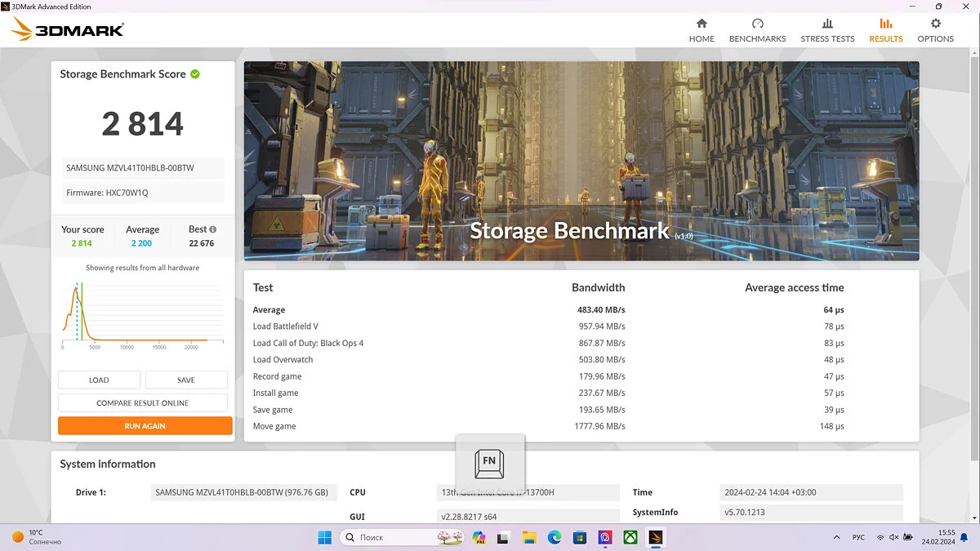Click the info icon beside Best score
The image size is (980, 551).
[x=213, y=229]
